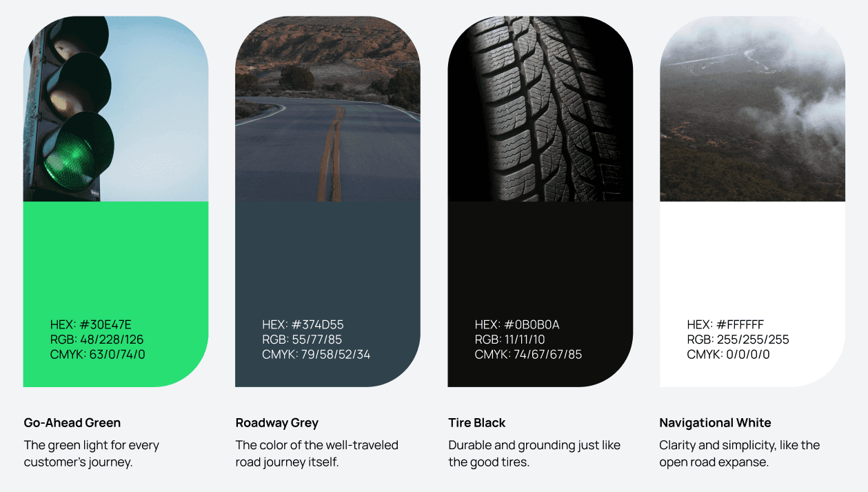Pick the Go-Ahead Green color swatch
Screen dimensions: 868x492
tap(116, 294)
